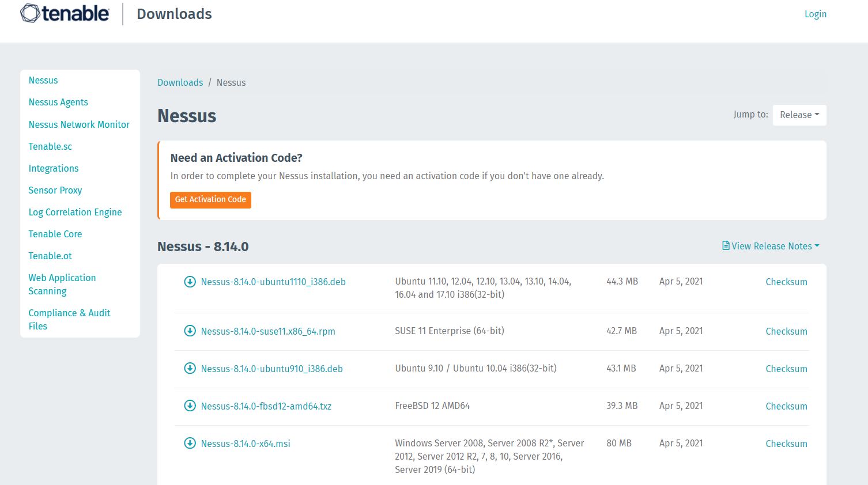Image resolution: width=868 pixels, height=485 pixels.
Task: Open Web Application Scanning sidebar item
Action: 62,284
